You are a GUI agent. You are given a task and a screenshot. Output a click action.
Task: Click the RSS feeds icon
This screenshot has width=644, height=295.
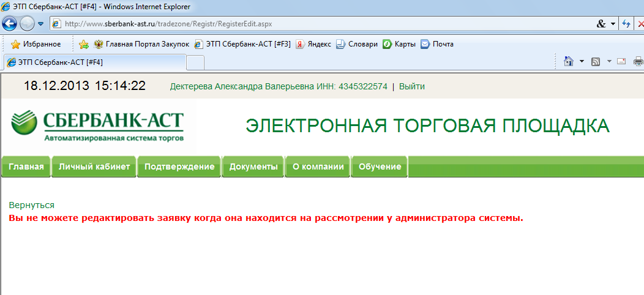point(595,61)
